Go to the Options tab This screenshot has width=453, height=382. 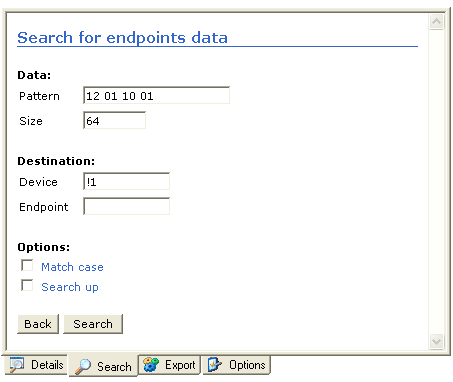point(236,365)
